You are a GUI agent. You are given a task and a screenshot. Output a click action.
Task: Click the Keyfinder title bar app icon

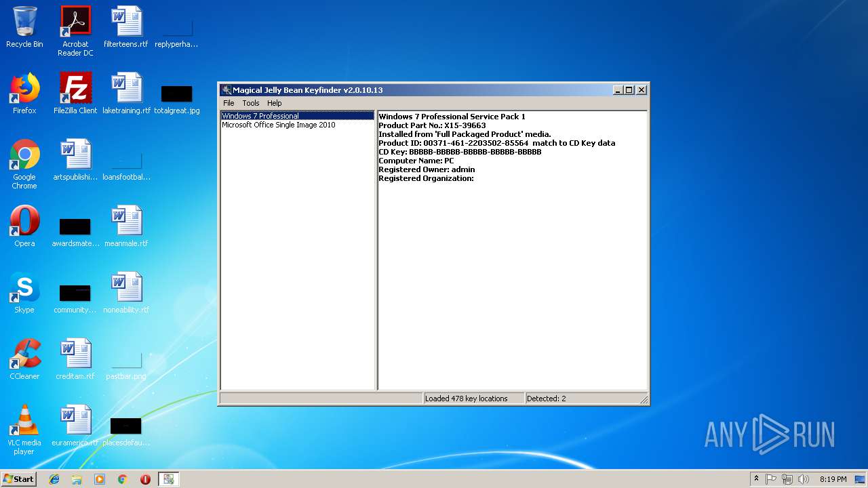(x=226, y=90)
